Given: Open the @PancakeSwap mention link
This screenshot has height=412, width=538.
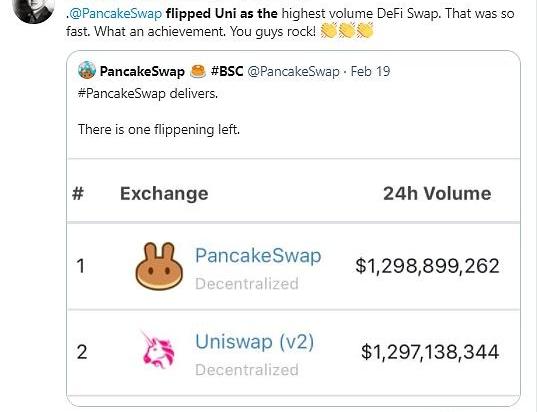Looking at the screenshot, I should point(115,13).
